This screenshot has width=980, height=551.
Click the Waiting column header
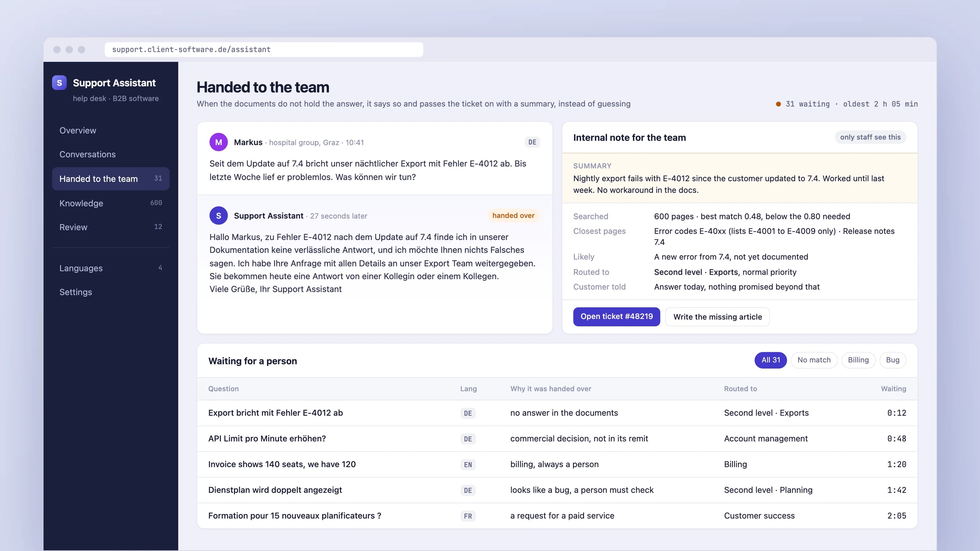tap(893, 389)
